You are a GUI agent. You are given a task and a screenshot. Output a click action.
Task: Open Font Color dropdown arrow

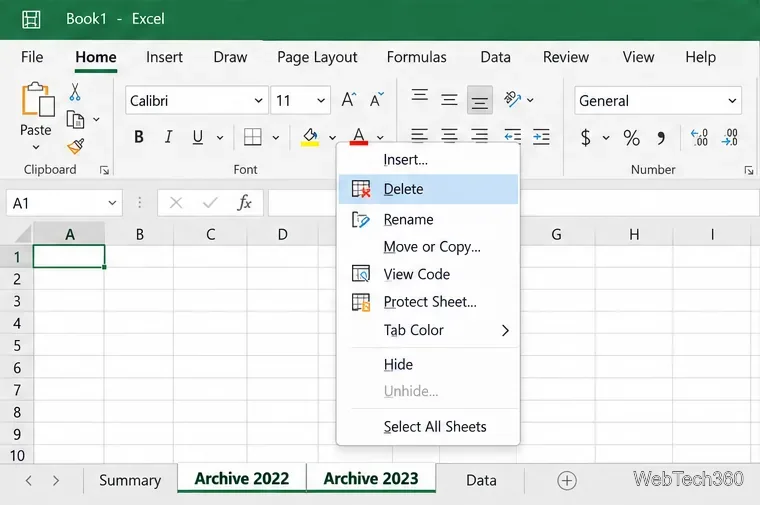[380, 138]
